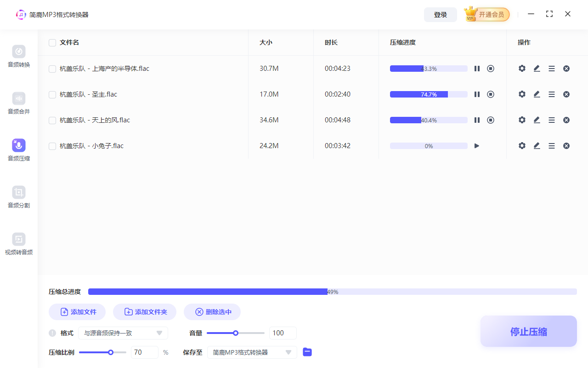Click the duration value 00:04:48
Screen dimensions: 588x368
pos(338,120)
